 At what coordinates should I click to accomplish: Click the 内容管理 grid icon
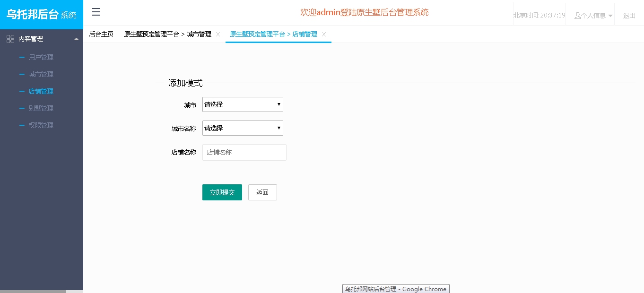(10, 39)
